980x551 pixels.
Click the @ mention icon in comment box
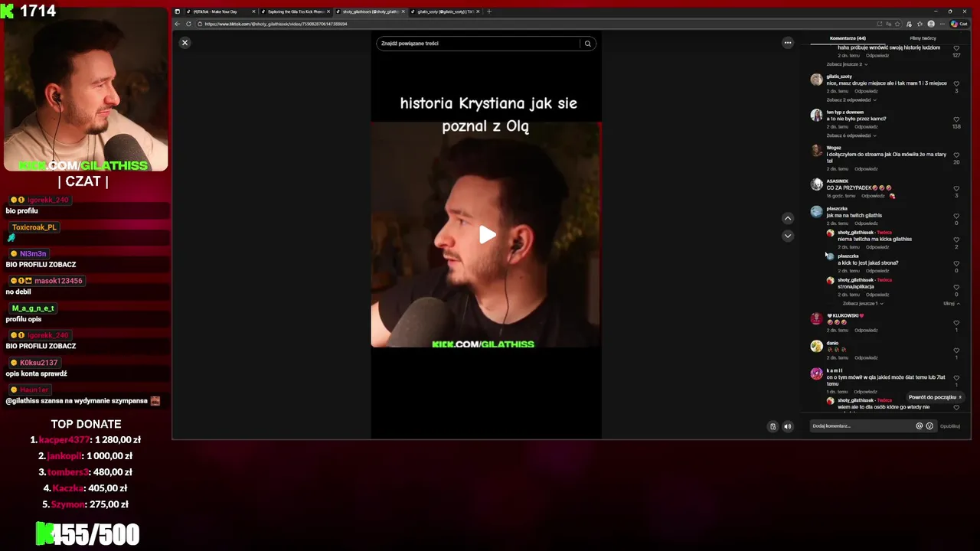[x=920, y=426]
